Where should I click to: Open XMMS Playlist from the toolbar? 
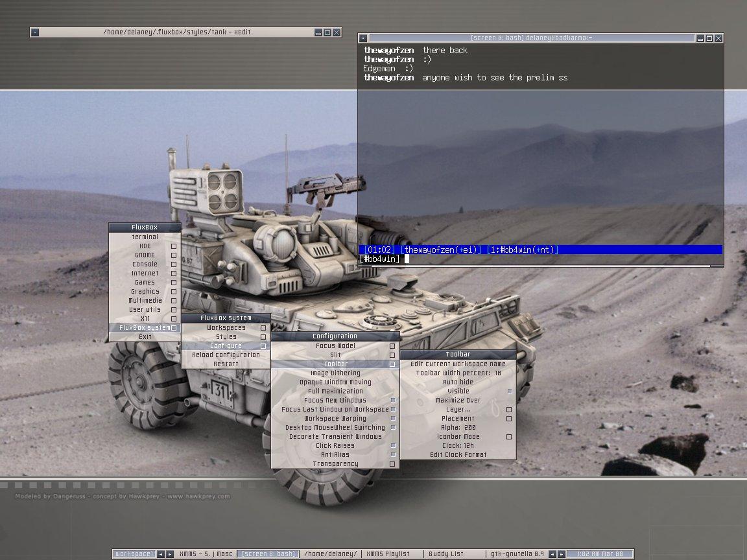[x=392, y=554]
